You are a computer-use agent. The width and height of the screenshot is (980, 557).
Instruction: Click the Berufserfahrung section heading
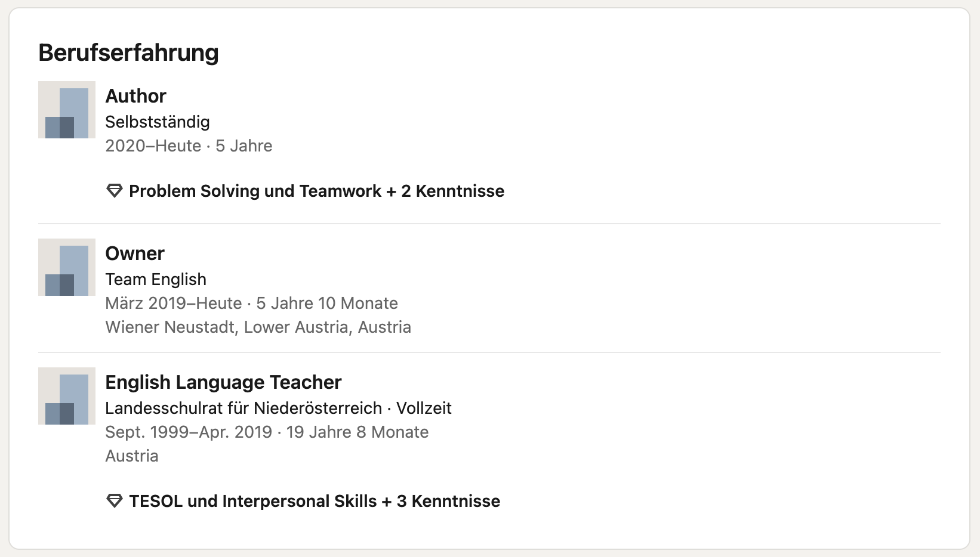tap(128, 52)
